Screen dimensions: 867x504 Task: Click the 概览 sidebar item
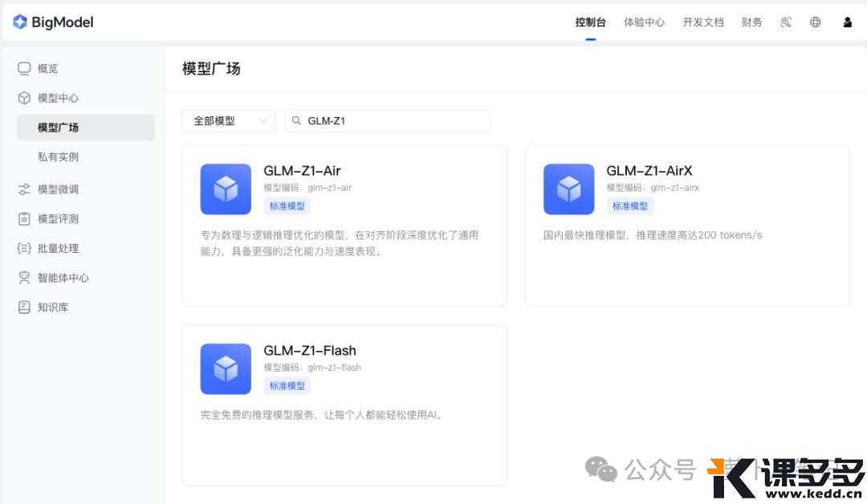47,68
